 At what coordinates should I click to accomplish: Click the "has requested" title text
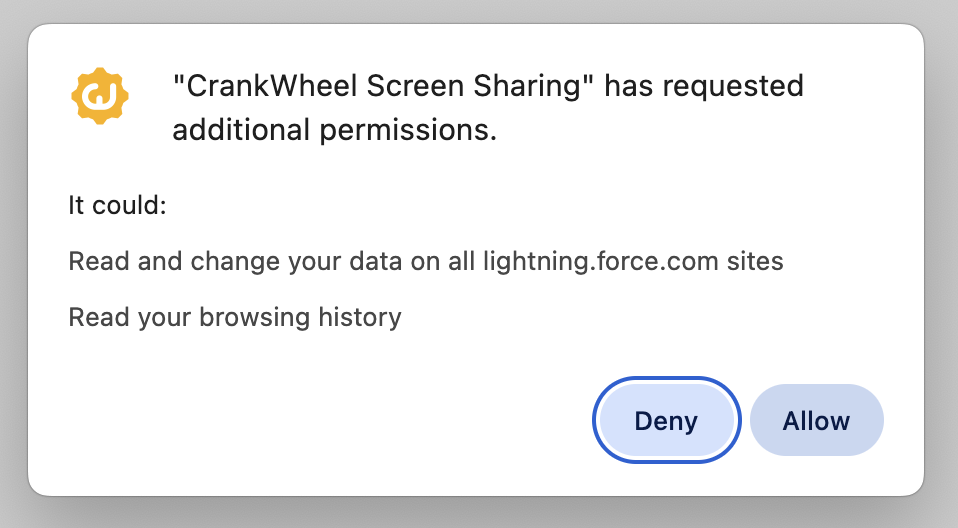704,86
